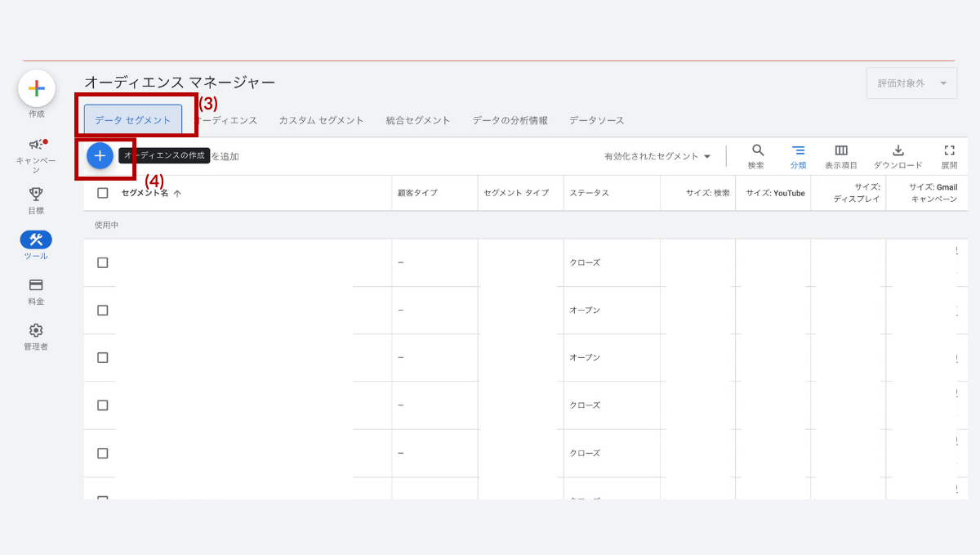This screenshot has height=555, width=980.
Task: Click サイズ: Gmail キャンペーン column header
Action: [x=933, y=193]
